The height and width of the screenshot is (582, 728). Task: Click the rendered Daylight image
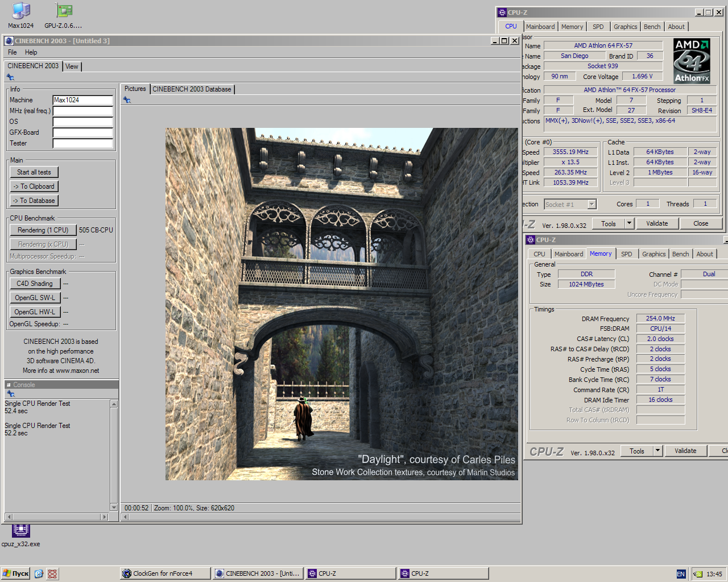pos(342,304)
